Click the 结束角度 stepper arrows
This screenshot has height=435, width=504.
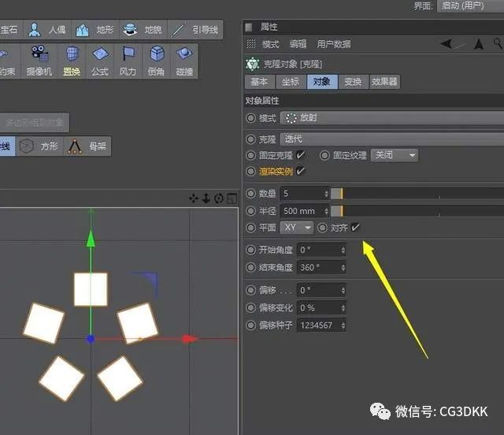pos(343,267)
